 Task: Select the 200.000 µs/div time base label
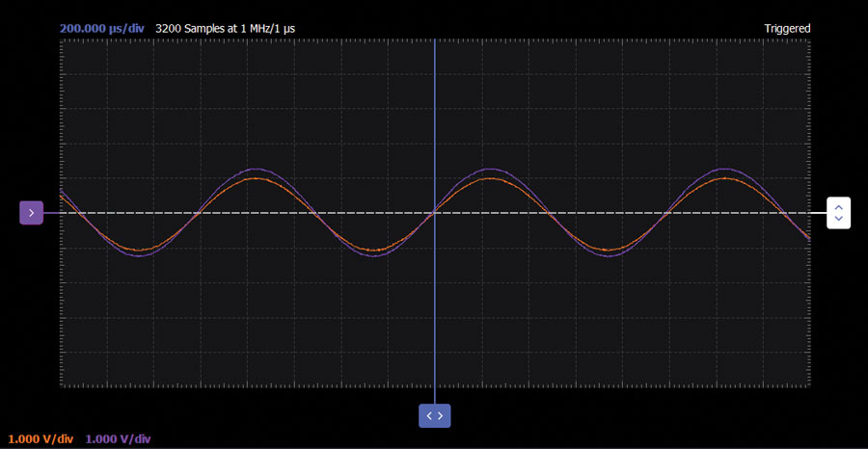click(101, 28)
